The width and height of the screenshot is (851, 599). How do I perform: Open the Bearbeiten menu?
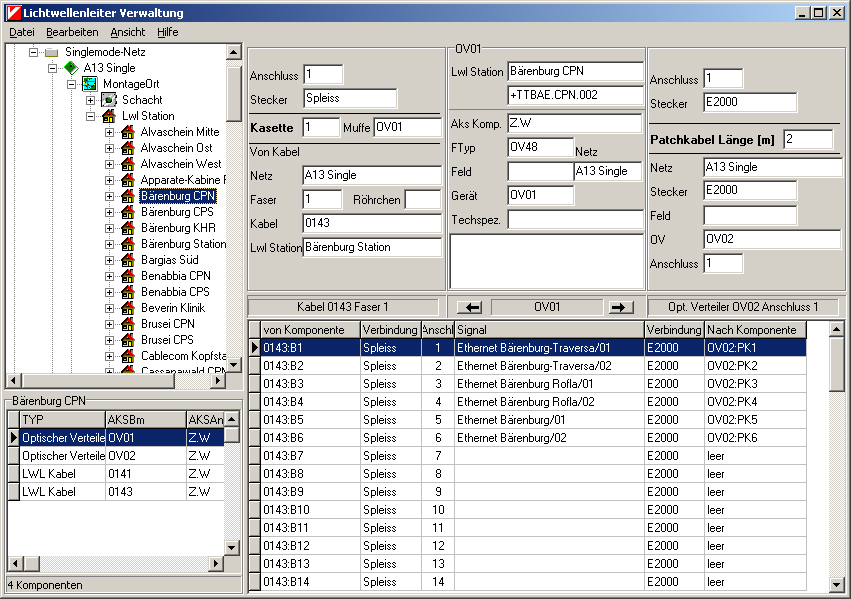tap(72, 32)
